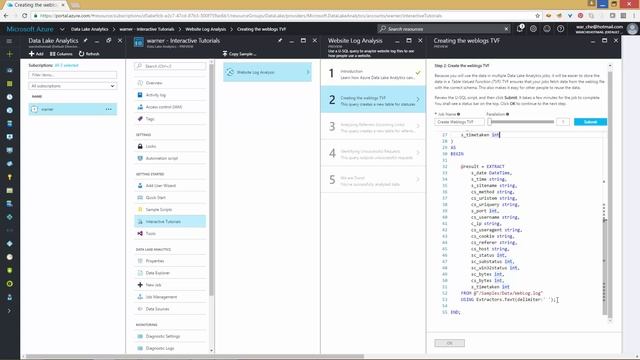640x360 pixels.
Task: Click Copy Sample in the blade toolbar
Action: pos(240,54)
